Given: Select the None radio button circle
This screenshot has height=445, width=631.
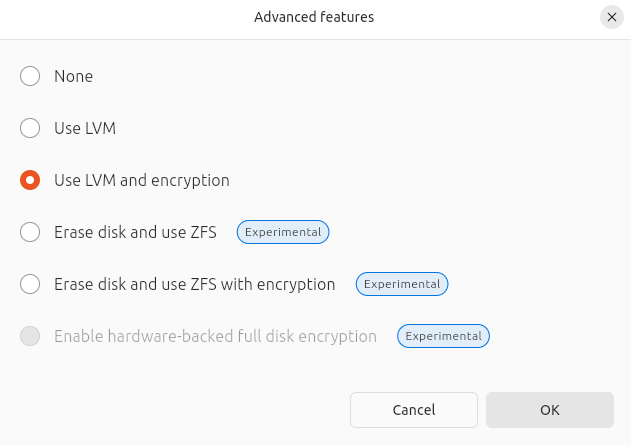Looking at the screenshot, I should click(30, 76).
